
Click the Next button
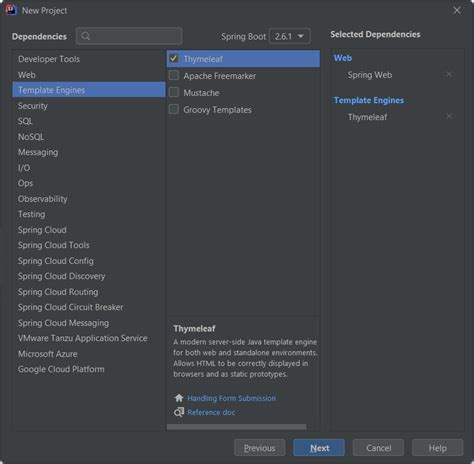[x=319, y=448]
